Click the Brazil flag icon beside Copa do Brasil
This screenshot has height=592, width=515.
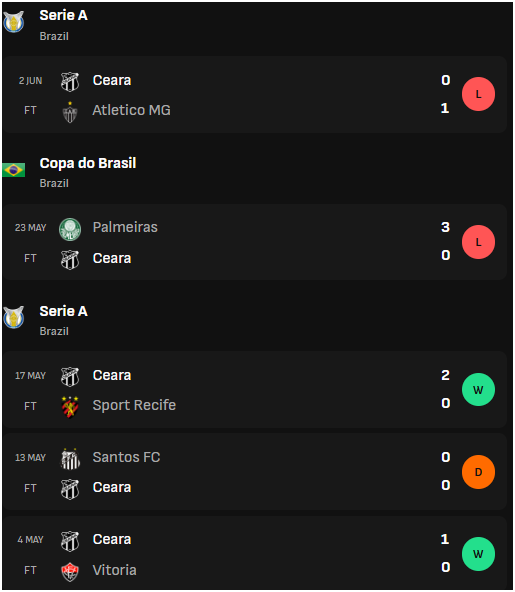click(x=14, y=170)
